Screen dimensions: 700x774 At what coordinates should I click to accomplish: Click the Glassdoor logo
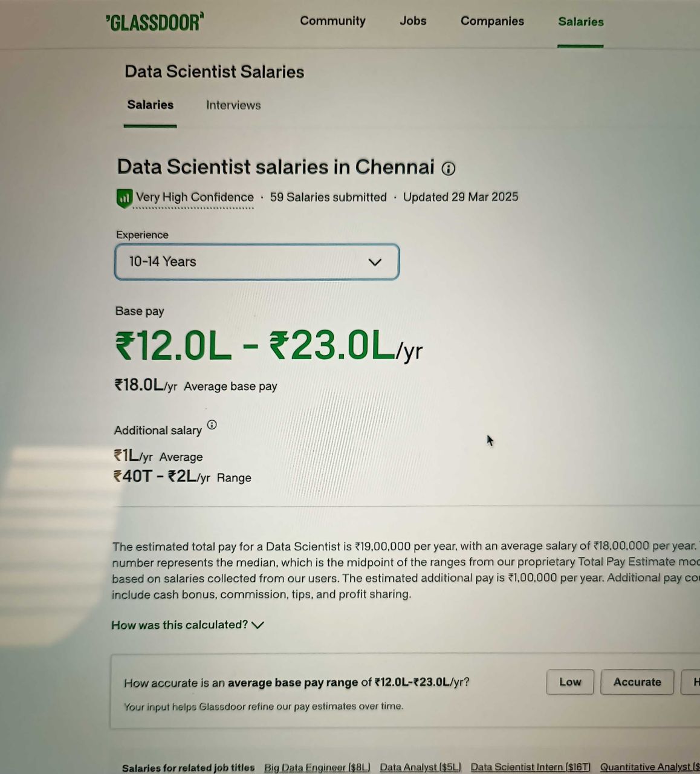[155, 22]
